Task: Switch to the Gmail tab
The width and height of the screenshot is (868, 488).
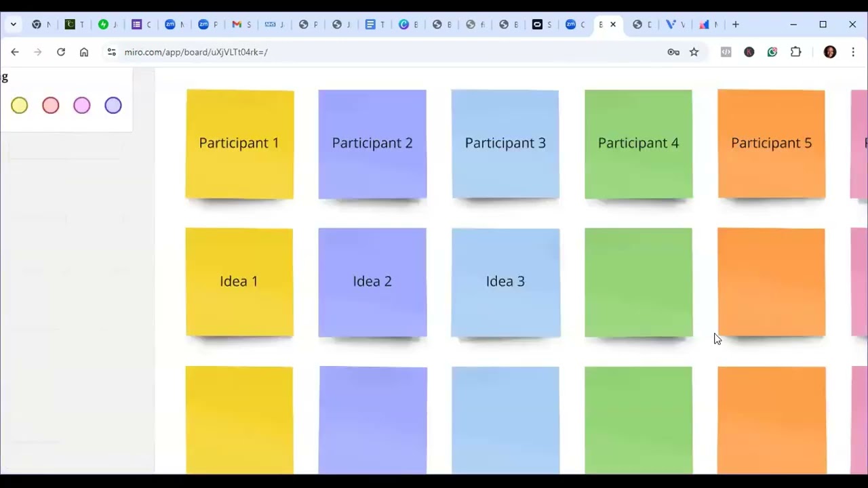Action: tap(241, 24)
